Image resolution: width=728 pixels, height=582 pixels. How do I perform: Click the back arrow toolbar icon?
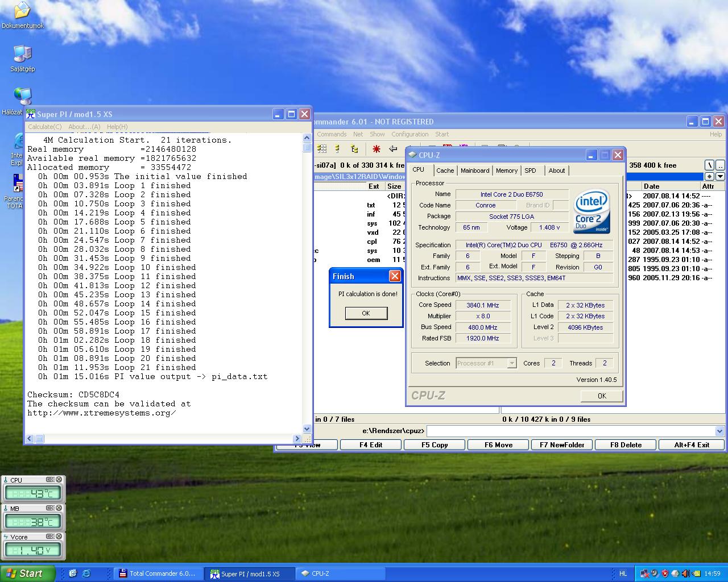(393, 149)
